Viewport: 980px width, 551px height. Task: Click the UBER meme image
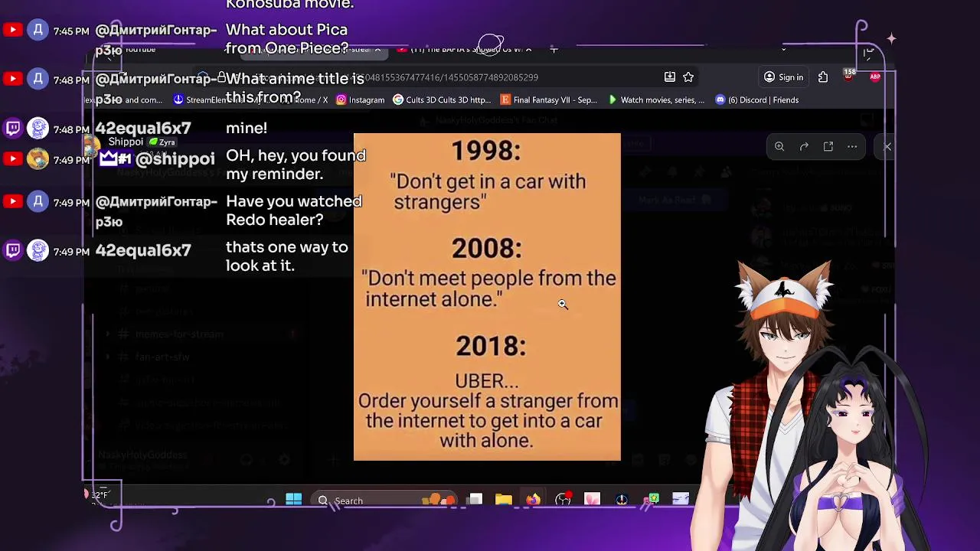[487, 297]
